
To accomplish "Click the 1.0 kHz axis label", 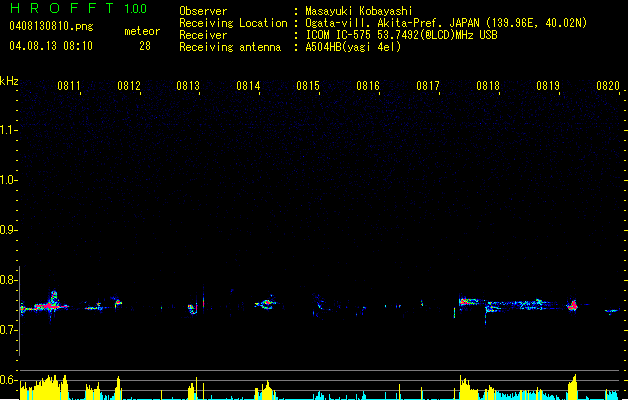I will (x=8, y=180).
